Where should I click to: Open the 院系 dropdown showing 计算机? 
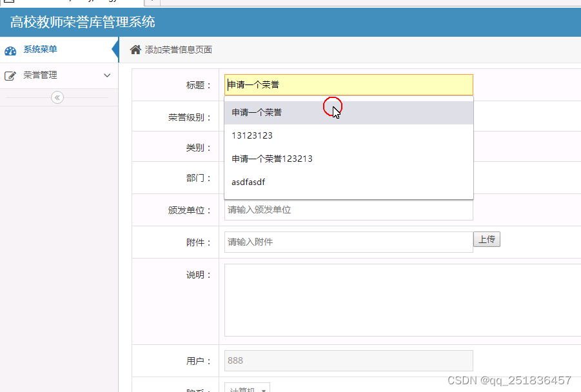[x=248, y=388]
